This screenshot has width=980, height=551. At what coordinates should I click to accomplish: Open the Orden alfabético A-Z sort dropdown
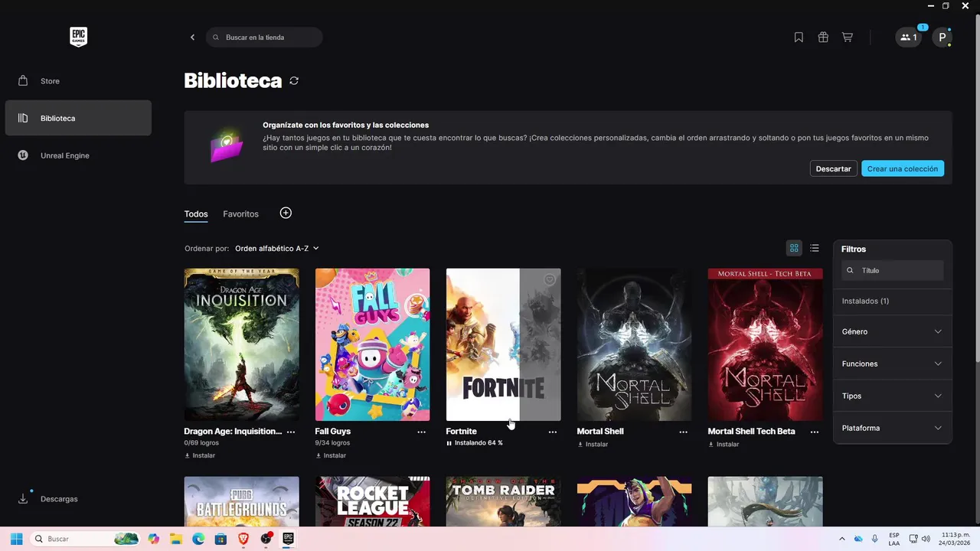tap(277, 249)
